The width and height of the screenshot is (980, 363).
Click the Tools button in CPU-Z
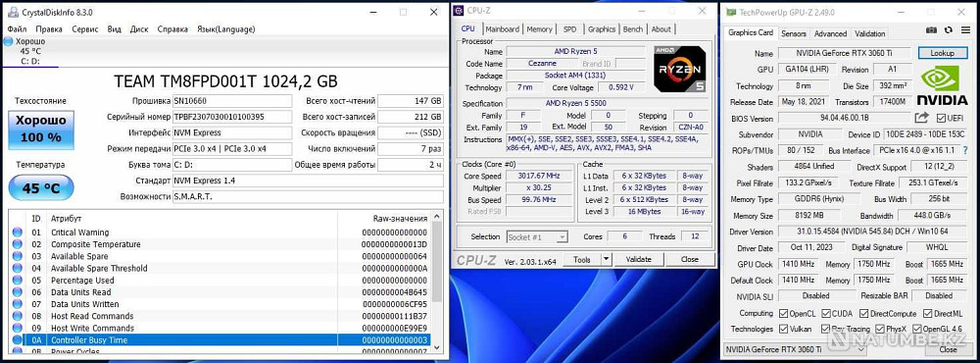[581, 259]
